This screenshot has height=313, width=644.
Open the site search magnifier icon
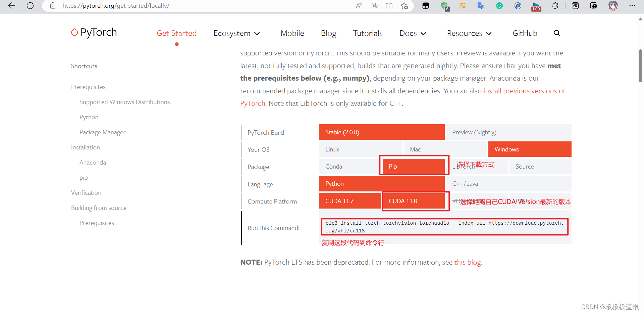(557, 33)
